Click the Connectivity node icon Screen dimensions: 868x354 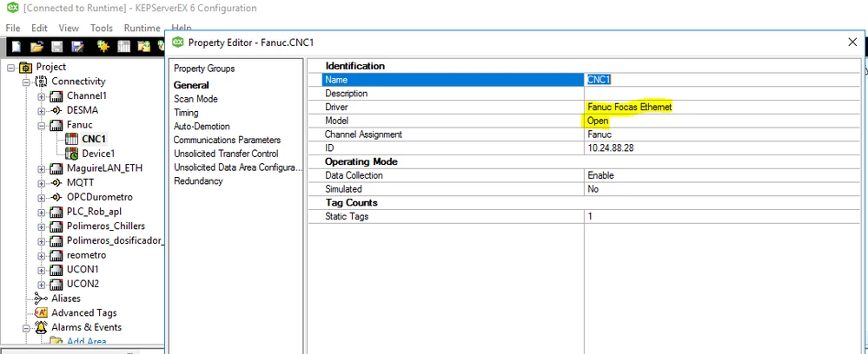tap(42, 82)
